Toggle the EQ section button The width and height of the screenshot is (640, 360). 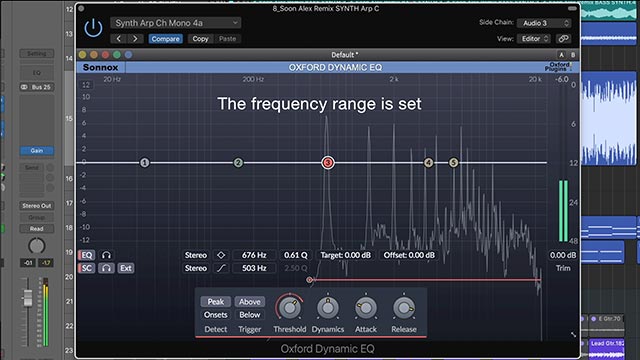coord(87,255)
